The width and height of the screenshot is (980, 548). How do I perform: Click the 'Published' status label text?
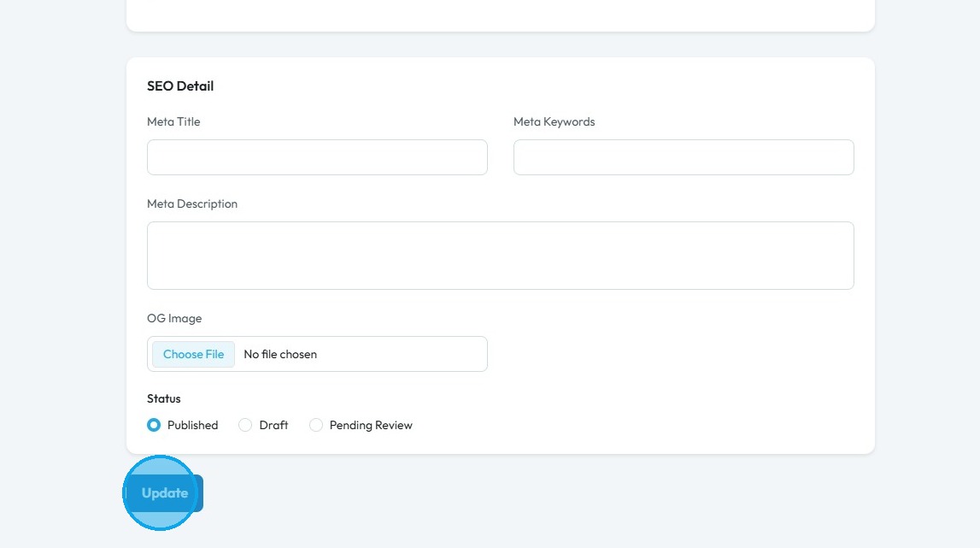[x=192, y=425]
